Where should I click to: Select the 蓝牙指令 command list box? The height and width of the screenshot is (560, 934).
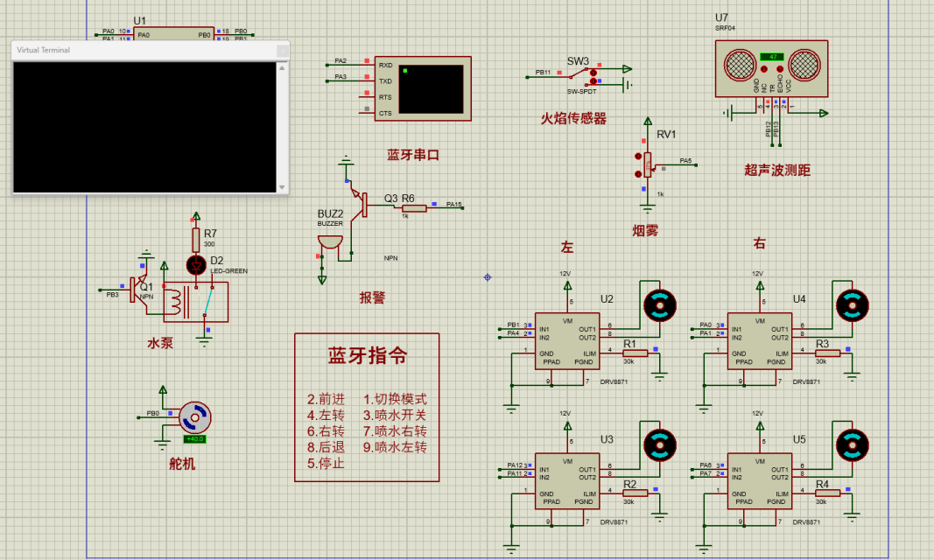pyautogui.click(x=367, y=407)
